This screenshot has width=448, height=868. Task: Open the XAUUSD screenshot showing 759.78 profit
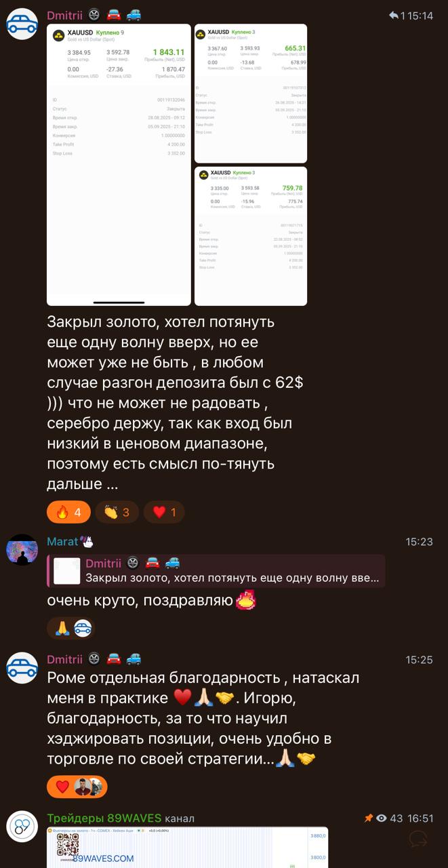[x=251, y=236]
